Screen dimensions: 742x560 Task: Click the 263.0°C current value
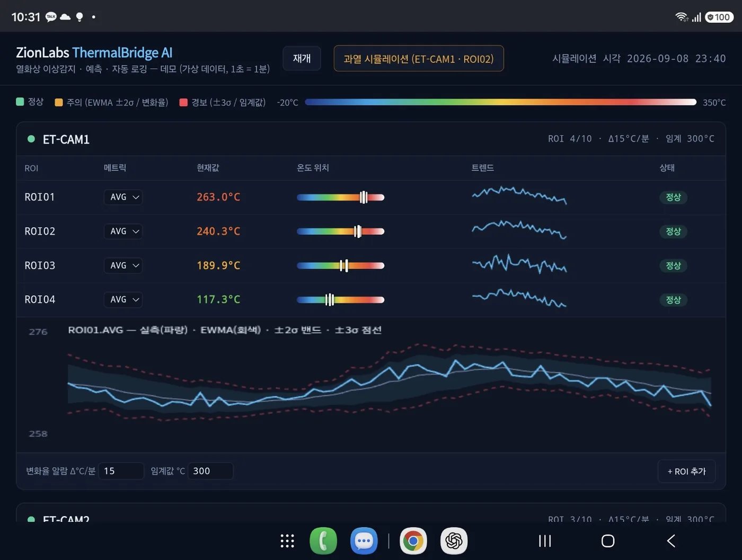coord(218,197)
